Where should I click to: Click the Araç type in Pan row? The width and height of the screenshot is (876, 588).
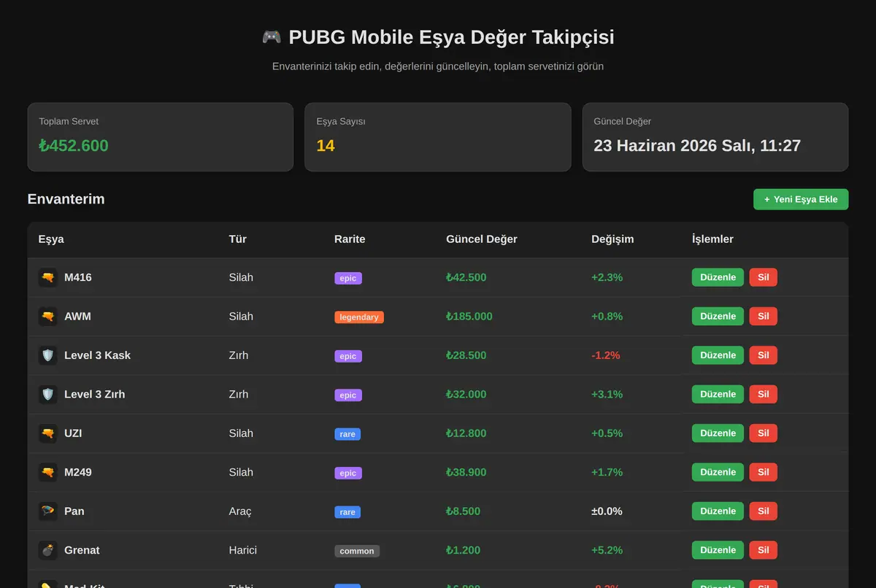point(240,511)
